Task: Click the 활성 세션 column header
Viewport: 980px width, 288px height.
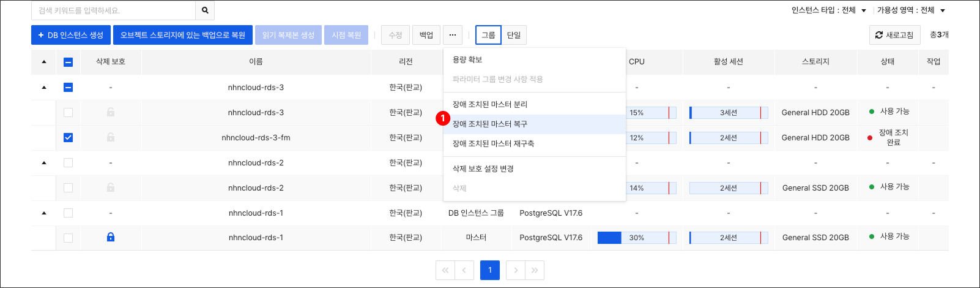Action: click(728, 62)
